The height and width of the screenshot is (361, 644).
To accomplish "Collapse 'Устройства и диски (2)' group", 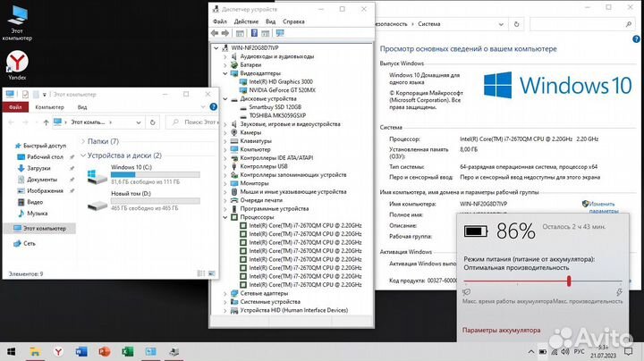I will 83,155.
